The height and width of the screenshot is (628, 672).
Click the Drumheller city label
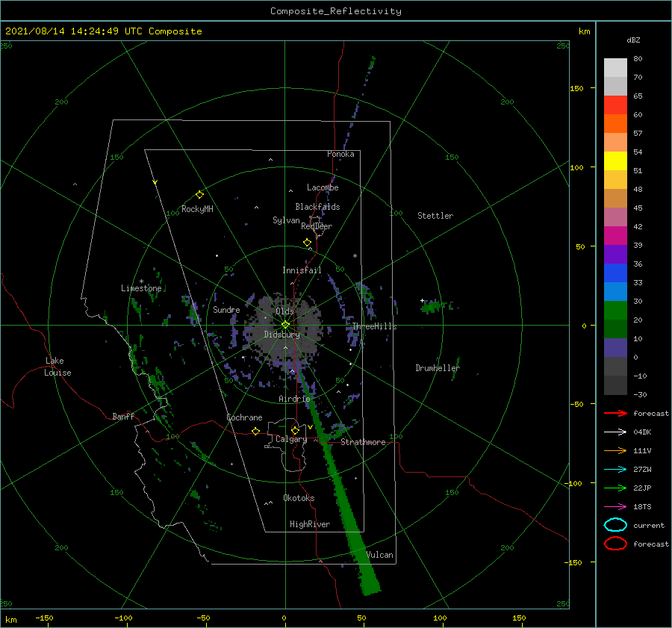(438, 368)
